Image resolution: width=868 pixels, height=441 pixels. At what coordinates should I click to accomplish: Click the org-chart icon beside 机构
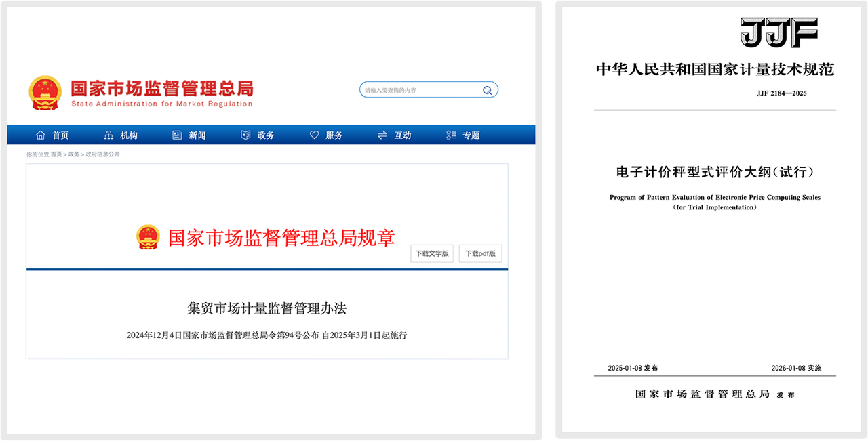[x=108, y=135]
